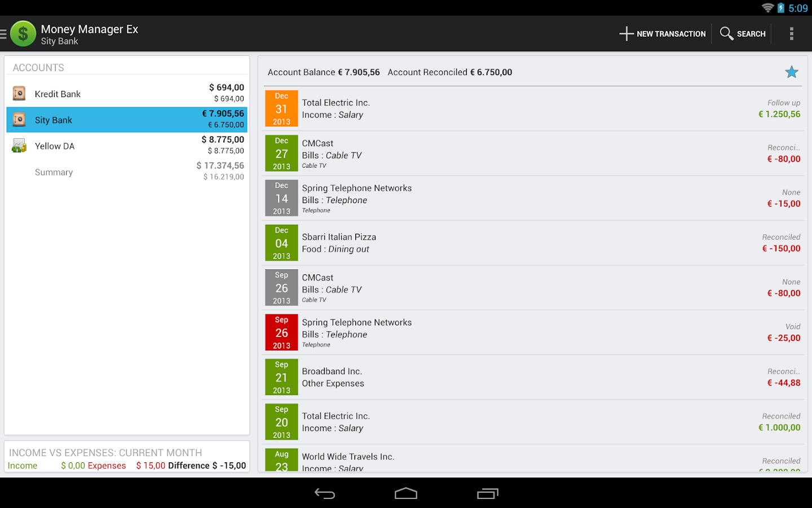Click the € -44,88 Broadband amount

coord(784,383)
